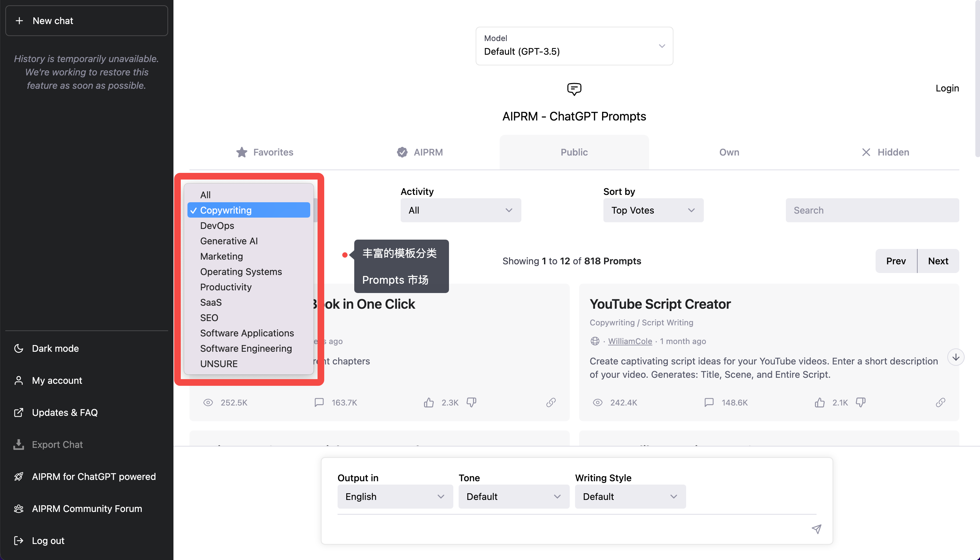Click the page vertical scrollbar

977,79
